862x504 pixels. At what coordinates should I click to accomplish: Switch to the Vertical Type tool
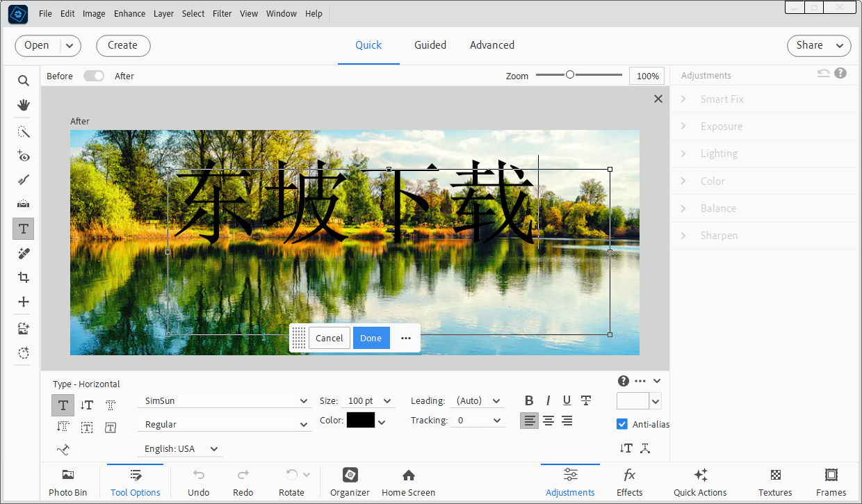86,405
